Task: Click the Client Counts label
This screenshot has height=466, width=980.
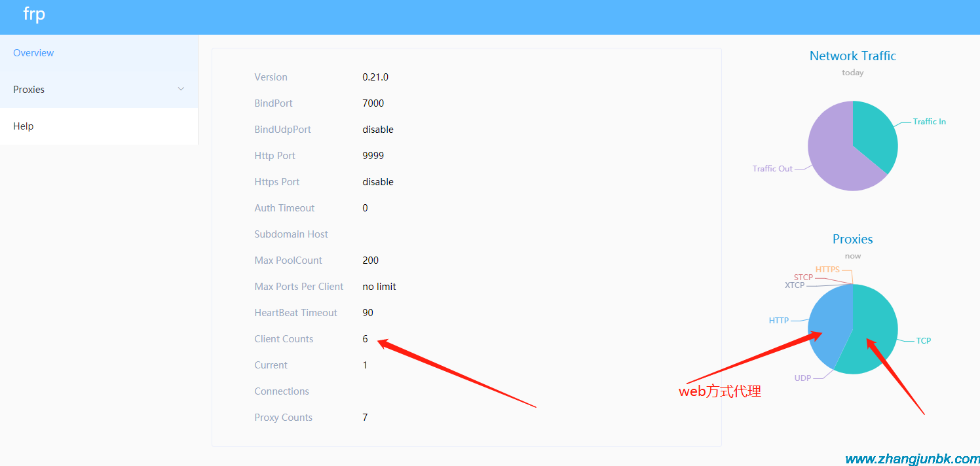Action: (x=284, y=339)
